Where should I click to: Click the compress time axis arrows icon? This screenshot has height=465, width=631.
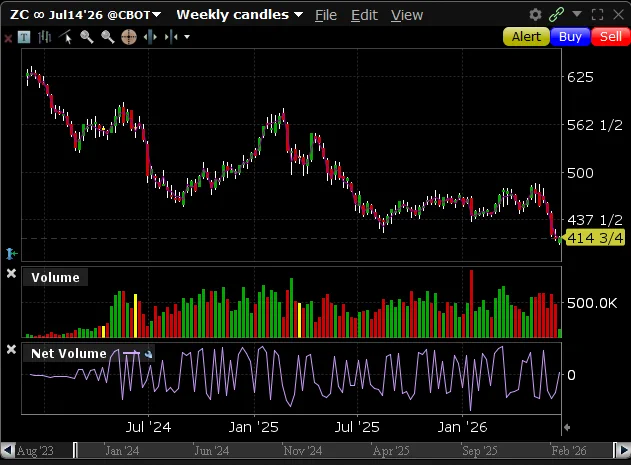171,37
